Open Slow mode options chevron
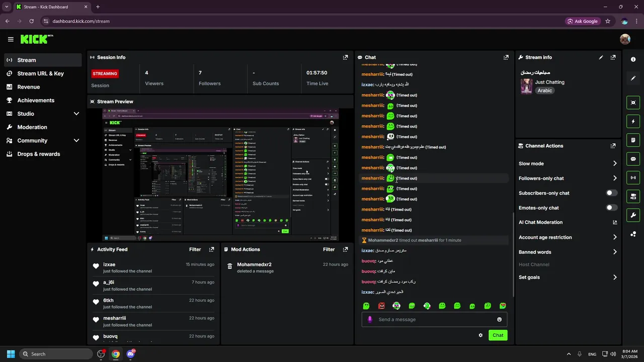The height and width of the screenshot is (362, 644). coord(615,163)
